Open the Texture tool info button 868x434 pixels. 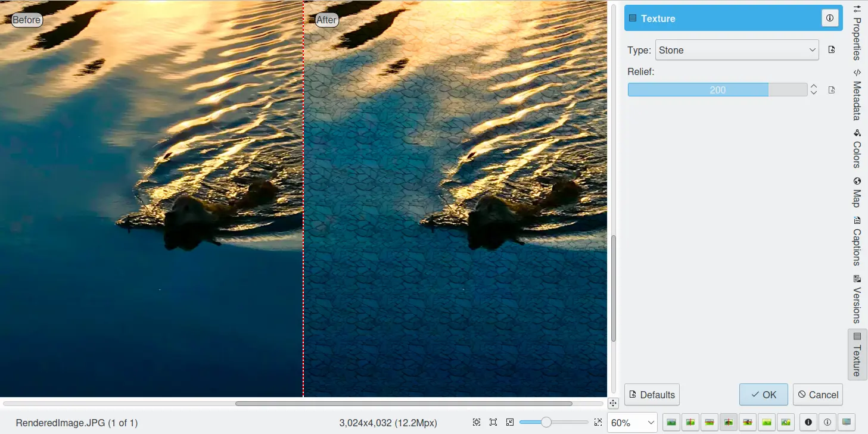click(830, 18)
